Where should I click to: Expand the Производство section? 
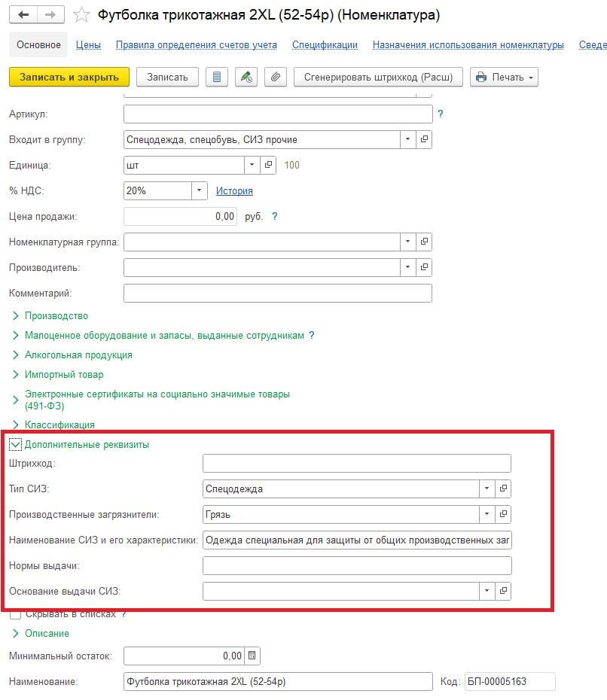16,315
